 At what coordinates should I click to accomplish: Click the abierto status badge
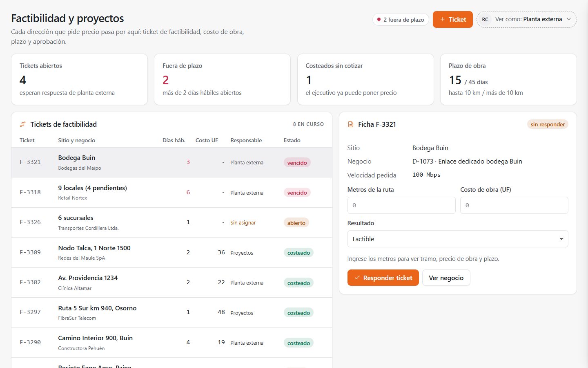click(296, 223)
